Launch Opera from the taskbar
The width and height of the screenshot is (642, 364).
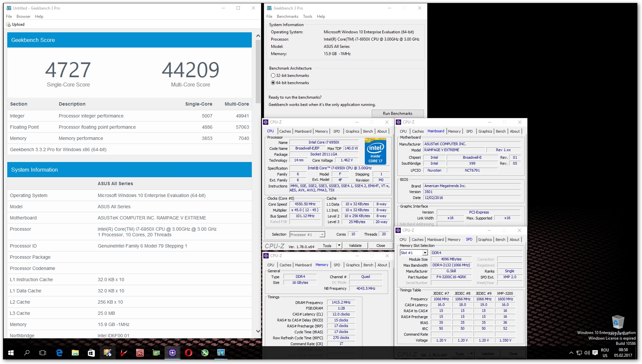tap(189, 353)
